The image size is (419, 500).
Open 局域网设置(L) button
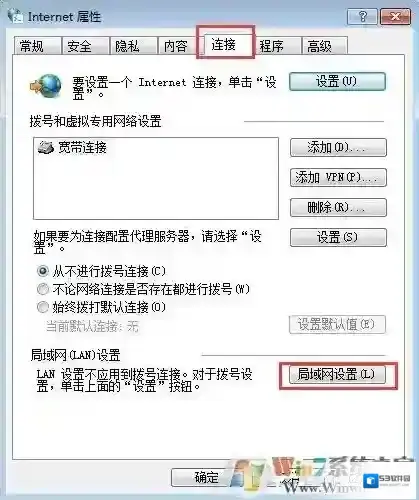pyautogui.click(x=337, y=375)
